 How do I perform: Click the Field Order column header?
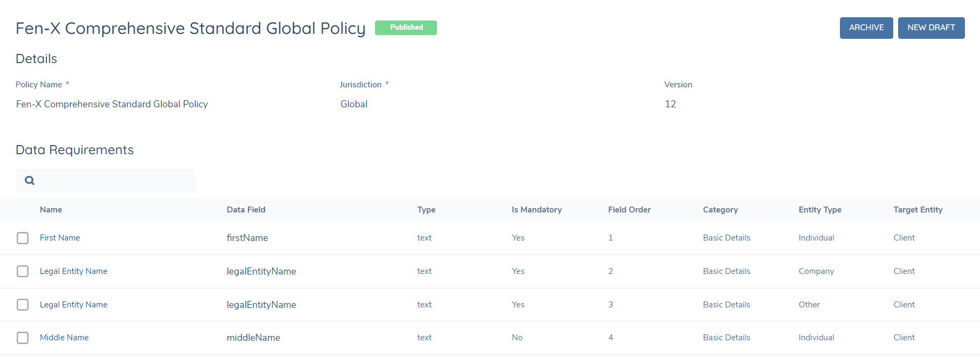[x=629, y=210]
